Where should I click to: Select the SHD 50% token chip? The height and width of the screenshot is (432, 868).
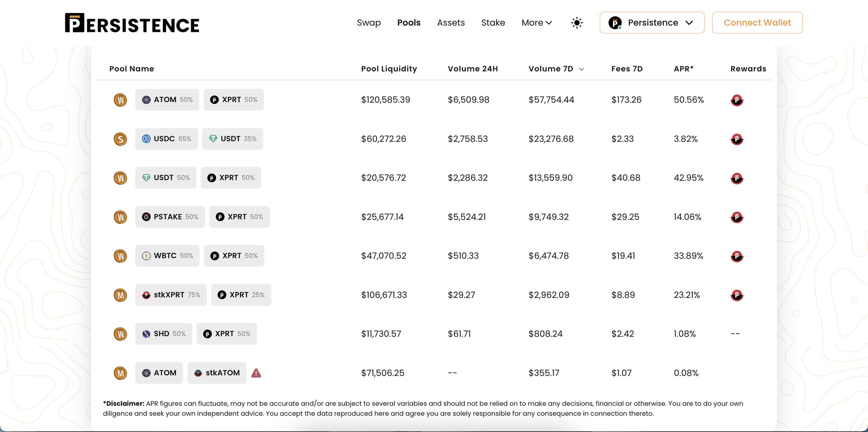pyautogui.click(x=164, y=334)
